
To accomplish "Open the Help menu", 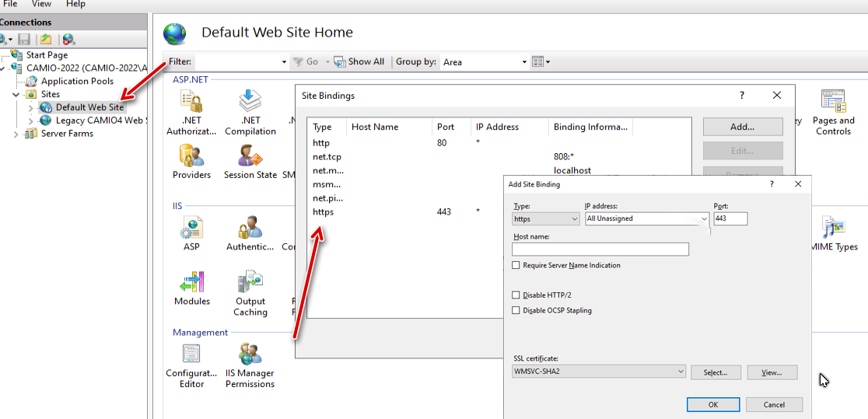I will 75,4.
